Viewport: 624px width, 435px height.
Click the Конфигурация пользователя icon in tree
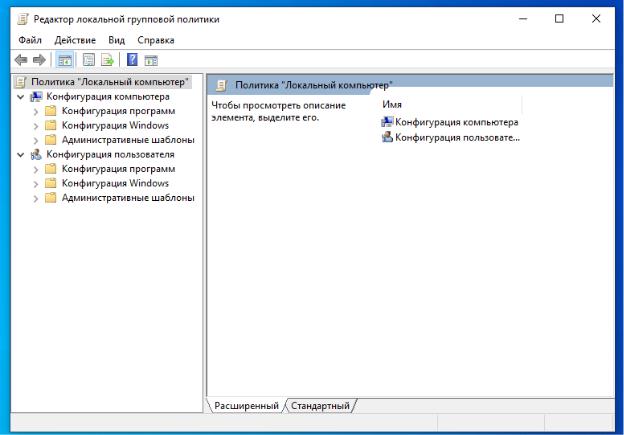coord(36,154)
